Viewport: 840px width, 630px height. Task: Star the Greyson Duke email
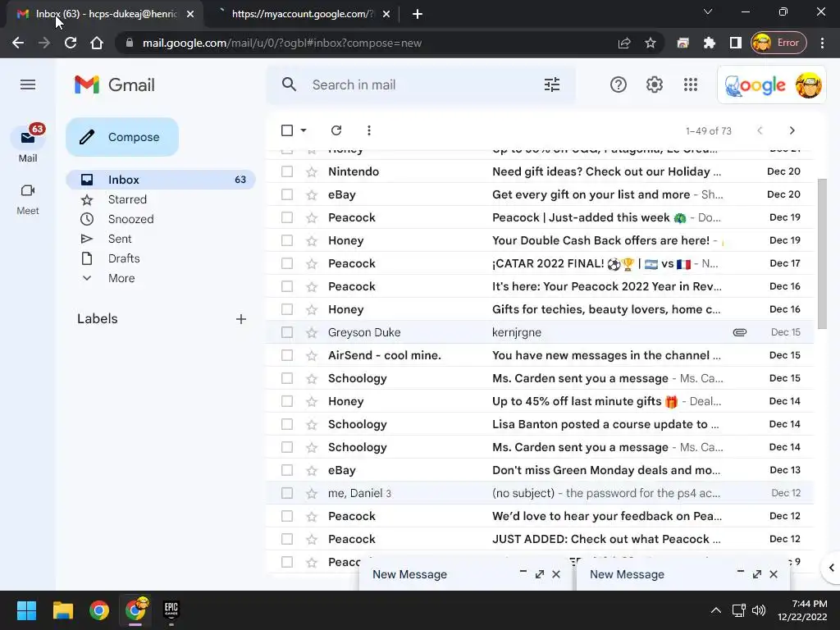click(312, 333)
